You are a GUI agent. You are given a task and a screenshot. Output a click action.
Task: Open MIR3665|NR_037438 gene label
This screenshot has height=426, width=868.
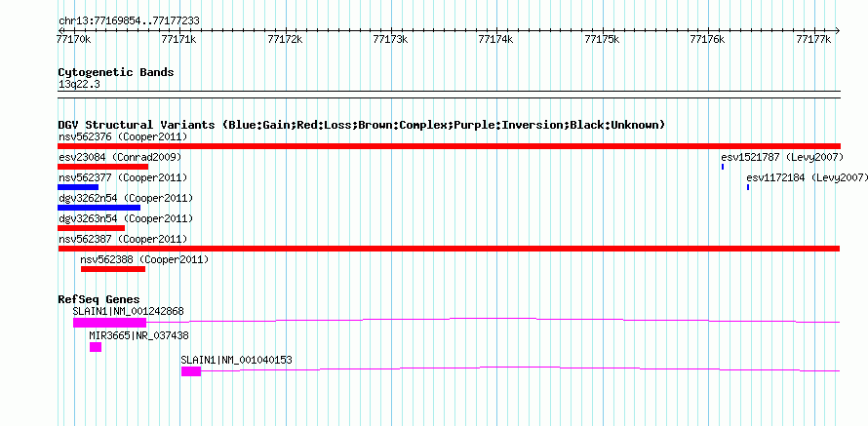point(138,335)
